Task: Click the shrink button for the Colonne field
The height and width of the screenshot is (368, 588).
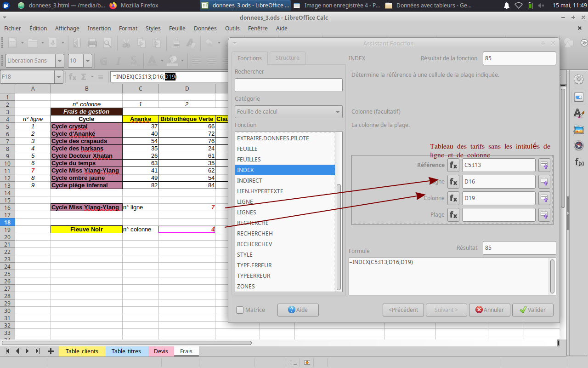Action: (544, 198)
